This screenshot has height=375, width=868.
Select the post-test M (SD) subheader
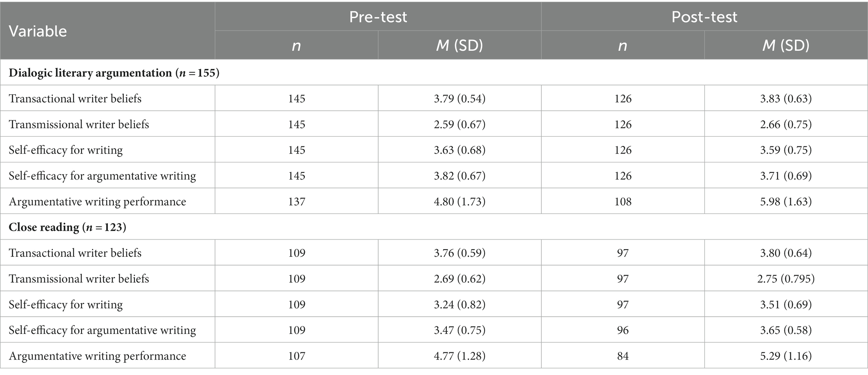[x=786, y=45]
